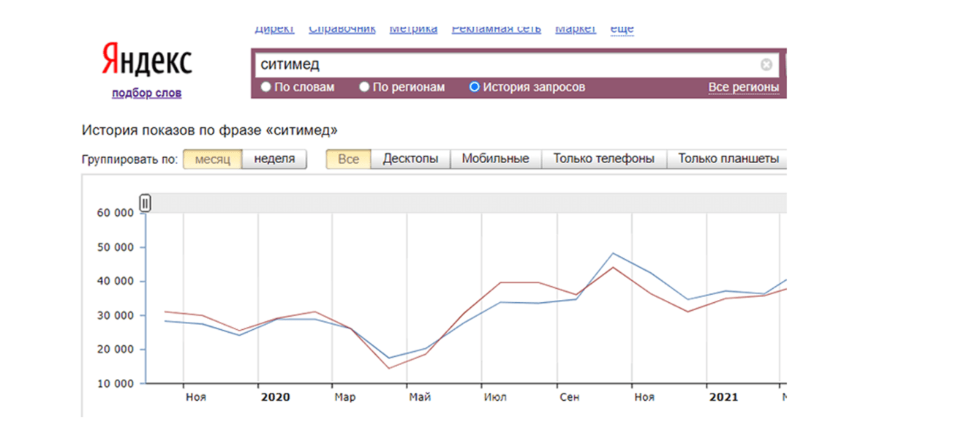This screenshot has height=436, width=980.
Task: Click the 10 000 axis value
Action: click(x=116, y=383)
